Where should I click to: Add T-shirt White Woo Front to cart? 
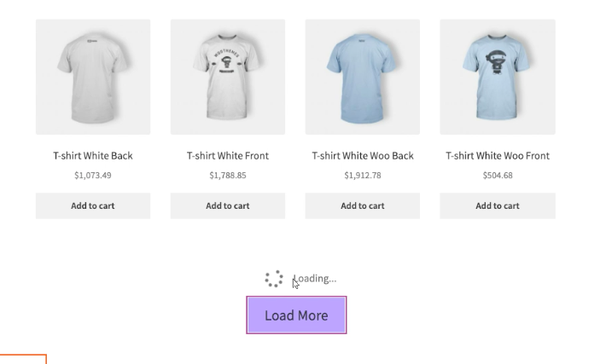point(498,205)
